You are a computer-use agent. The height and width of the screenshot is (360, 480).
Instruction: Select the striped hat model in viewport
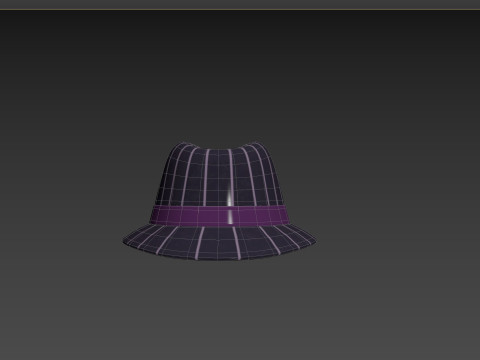(x=219, y=201)
